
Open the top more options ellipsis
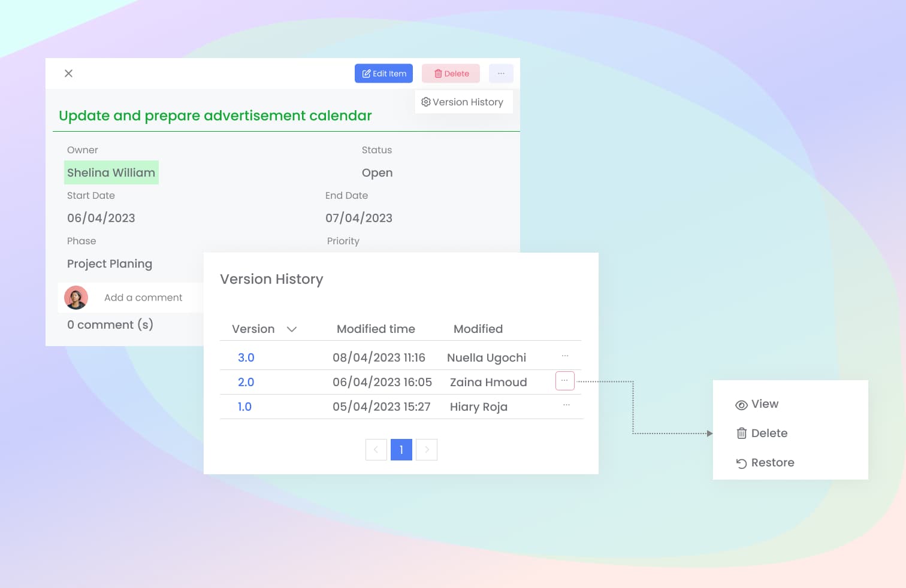click(501, 74)
